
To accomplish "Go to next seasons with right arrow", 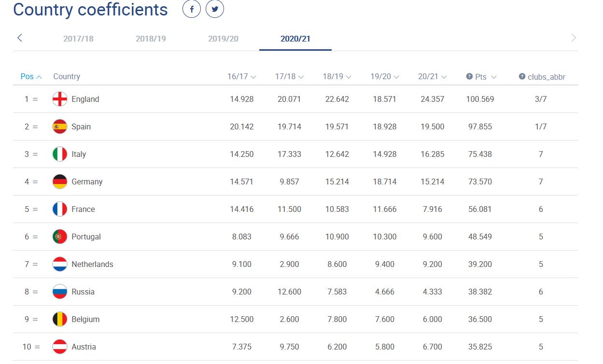I will pyautogui.click(x=574, y=38).
